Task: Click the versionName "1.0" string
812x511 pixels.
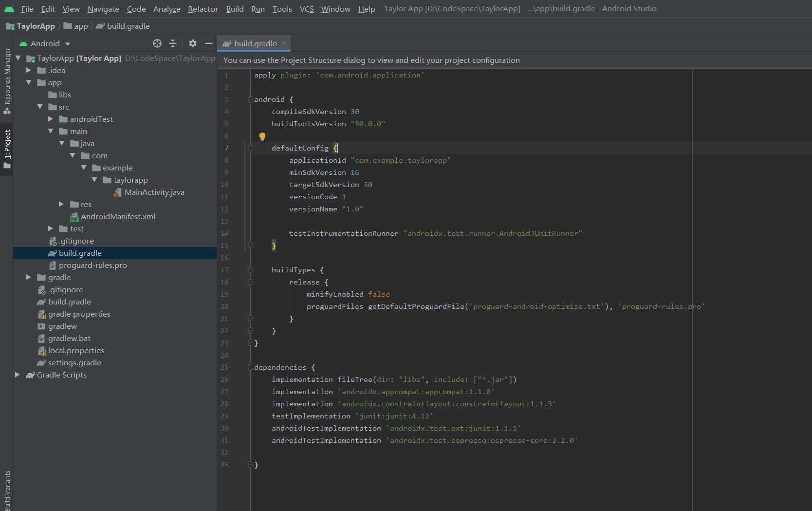Action: point(352,209)
